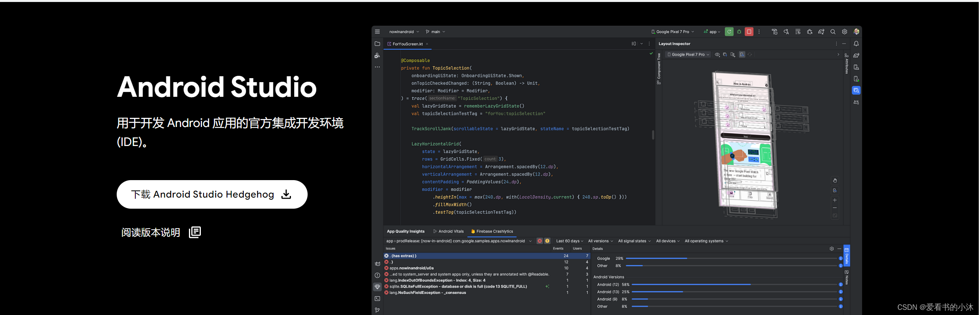Screen dimensions: 980x315
Task: Open the prodRelease app module dropdown
Action: (459, 241)
